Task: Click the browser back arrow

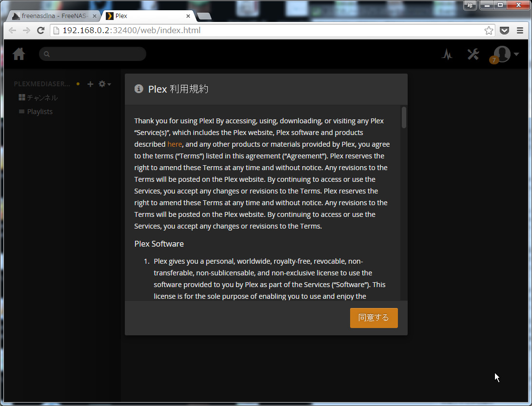Action: tap(13, 31)
